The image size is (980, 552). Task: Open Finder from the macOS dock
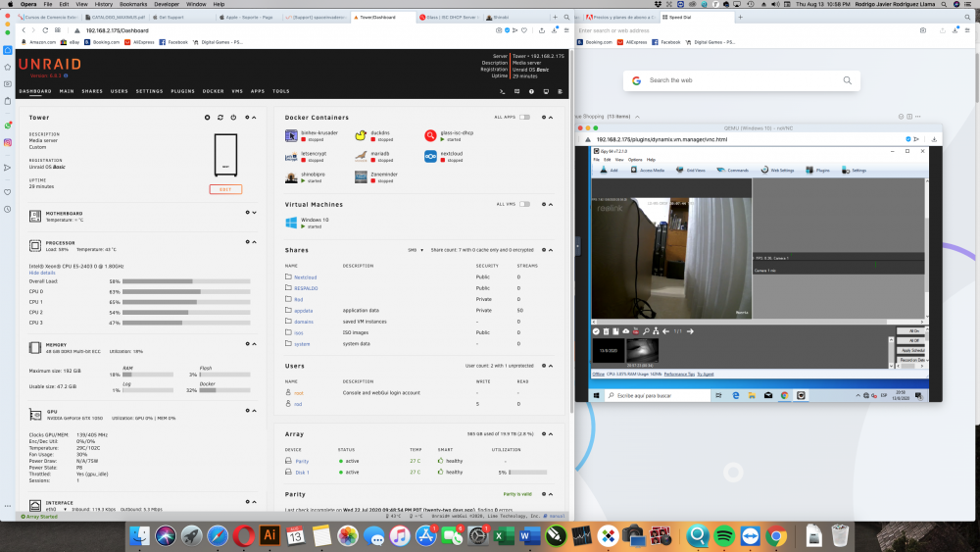point(139,535)
